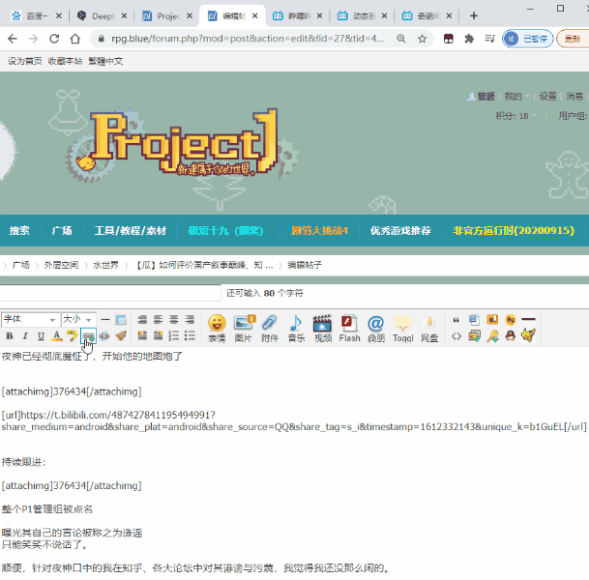Click the Pikachu icon in toolbar
Screen dimensions: 589x580
coord(528,335)
